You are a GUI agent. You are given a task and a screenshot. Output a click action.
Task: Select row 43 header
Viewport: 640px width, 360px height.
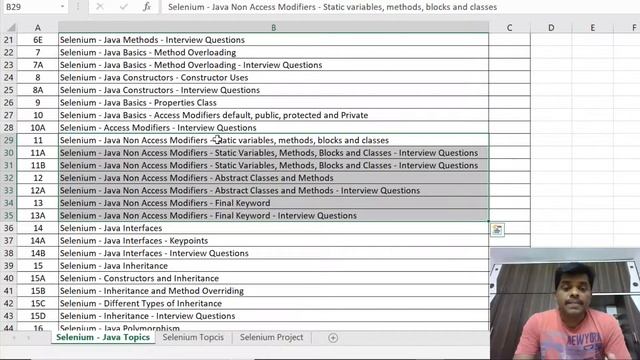pos(9,316)
